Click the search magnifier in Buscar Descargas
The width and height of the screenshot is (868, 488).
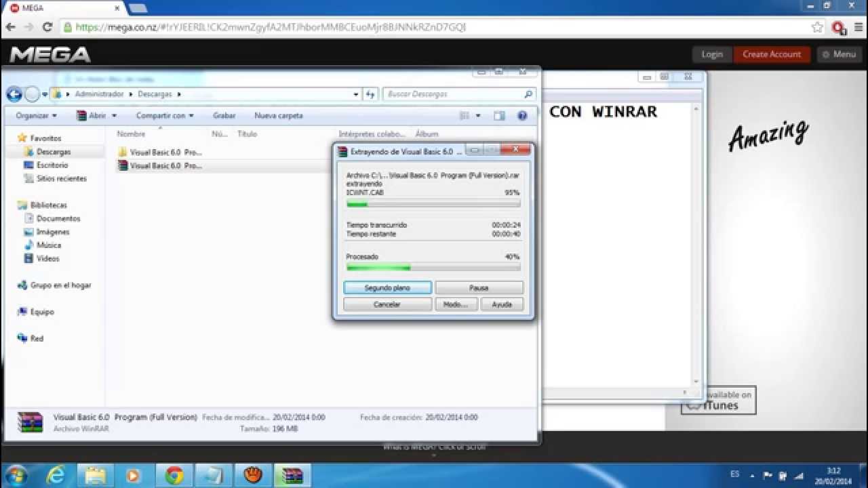pyautogui.click(x=528, y=94)
